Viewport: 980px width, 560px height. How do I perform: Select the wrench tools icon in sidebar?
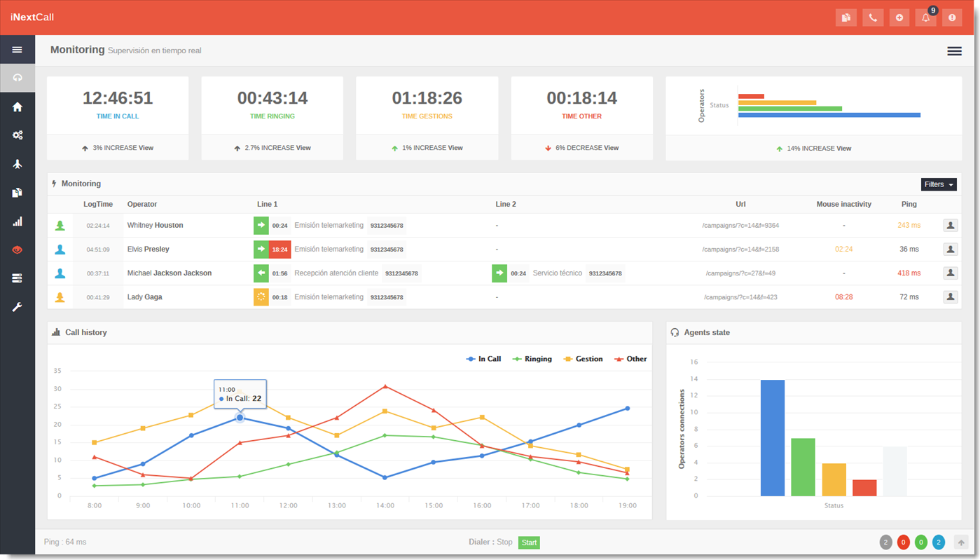(x=18, y=307)
